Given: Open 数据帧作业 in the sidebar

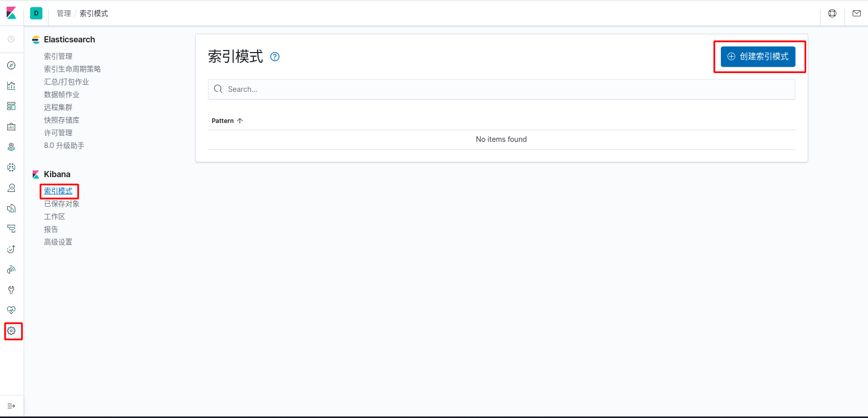Looking at the screenshot, I should pos(62,94).
